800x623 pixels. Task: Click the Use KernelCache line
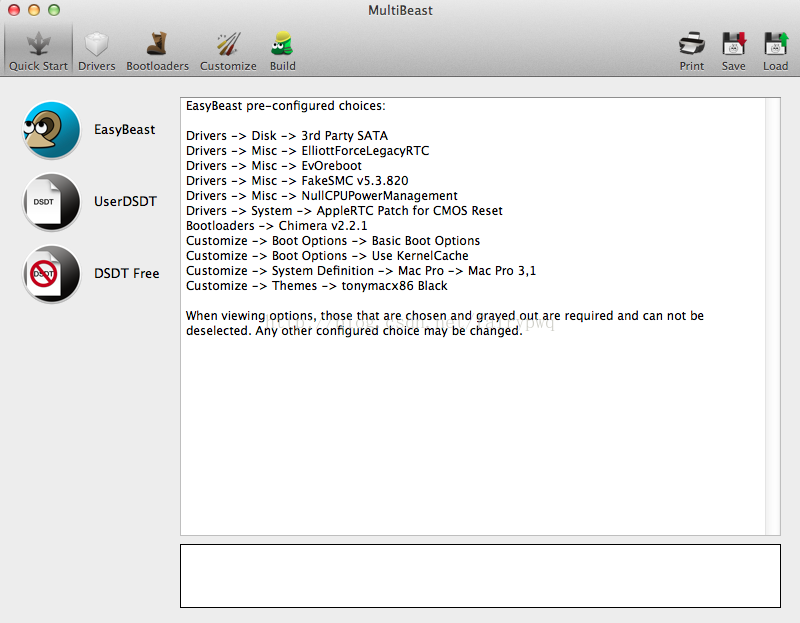pyautogui.click(x=327, y=256)
